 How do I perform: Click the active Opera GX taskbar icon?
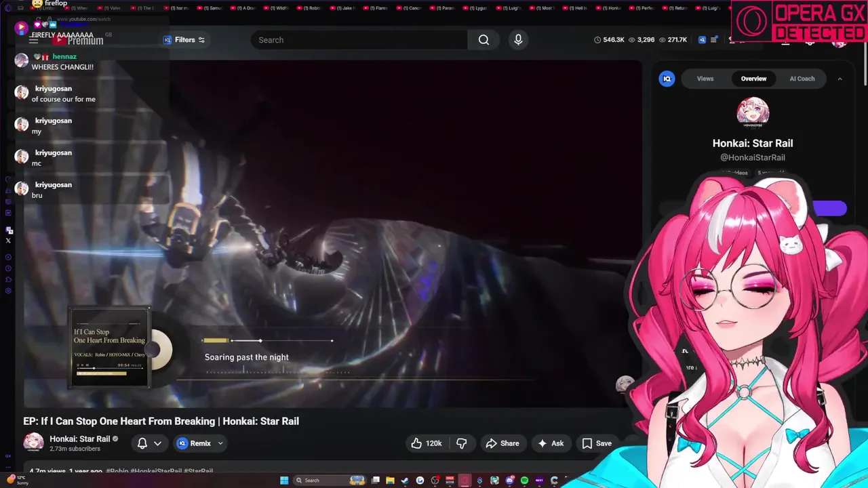coord(465,481)
